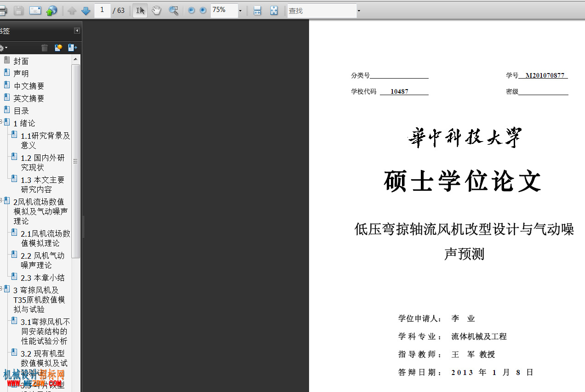Click the bookmark icon beside 声明

point(7,72)
